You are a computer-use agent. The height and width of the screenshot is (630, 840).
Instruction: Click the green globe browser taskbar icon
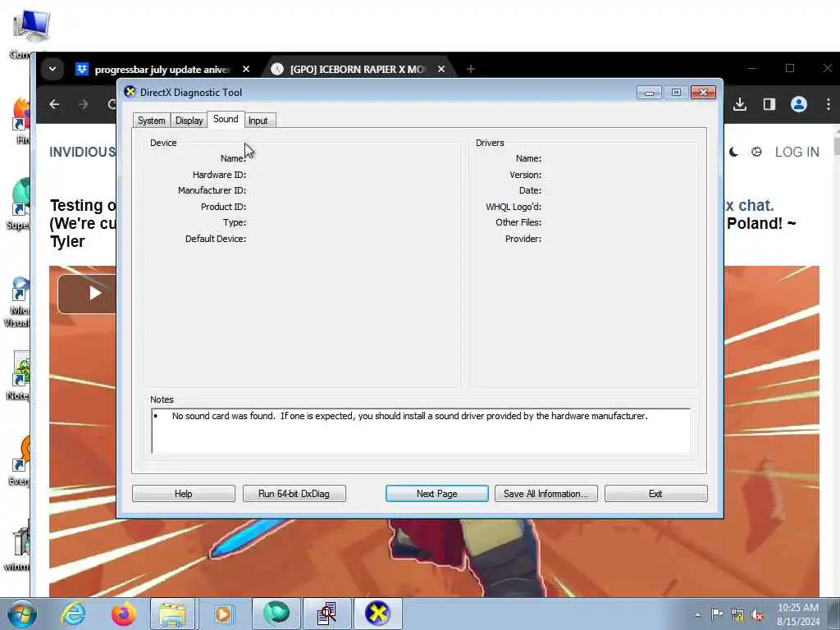click(x=276, y=614)
